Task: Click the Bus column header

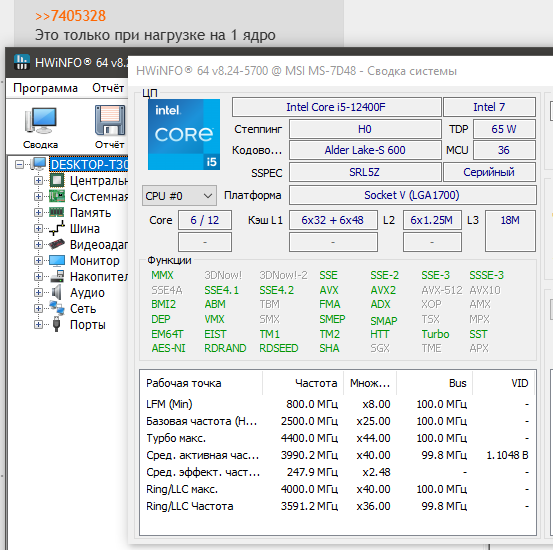Action: pyautogui.click(x=434, y=383)
